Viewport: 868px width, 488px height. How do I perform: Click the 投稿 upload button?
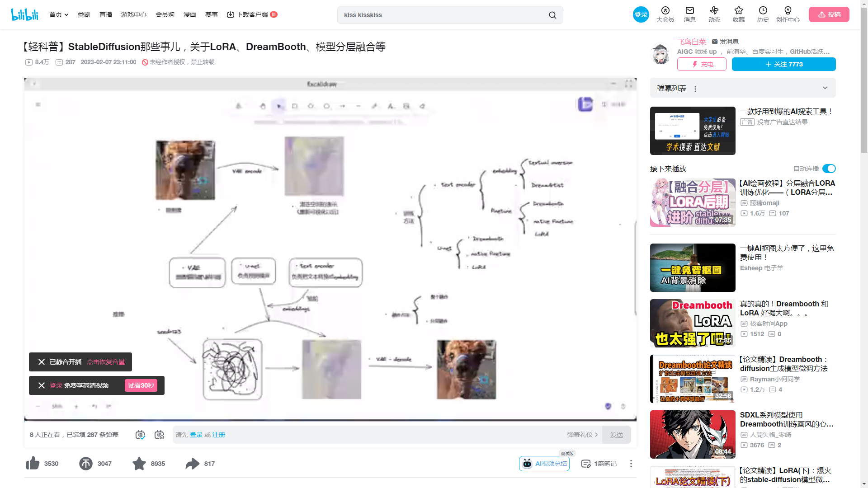pos(829,14)
